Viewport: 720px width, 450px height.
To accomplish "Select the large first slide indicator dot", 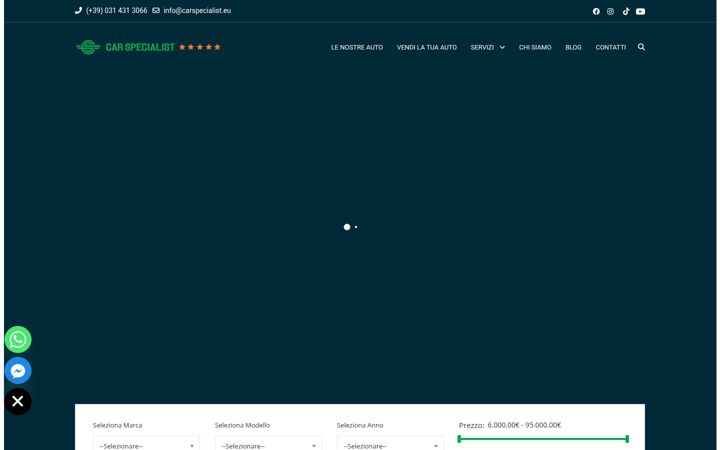I will pos(347,227).
